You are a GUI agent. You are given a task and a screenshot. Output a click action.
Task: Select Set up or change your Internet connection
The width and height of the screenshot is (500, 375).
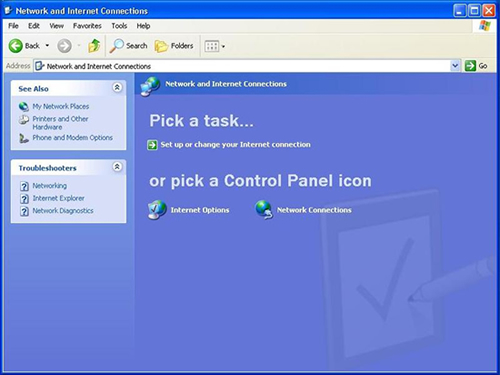pos(235,144)
